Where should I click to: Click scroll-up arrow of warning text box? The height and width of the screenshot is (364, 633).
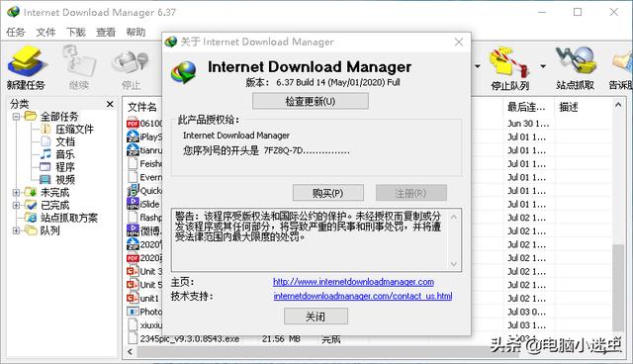tap(454, 218)
